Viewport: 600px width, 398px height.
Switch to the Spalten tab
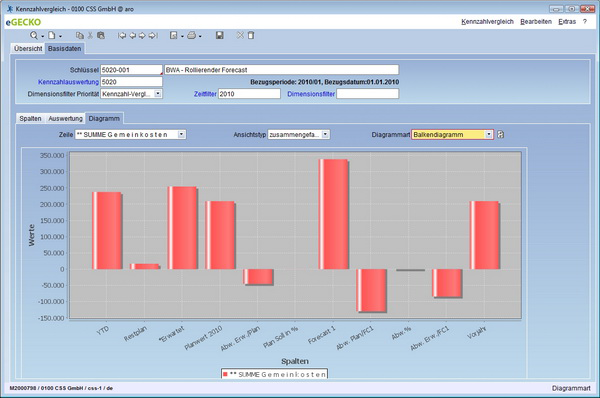[x=30, y=119]
